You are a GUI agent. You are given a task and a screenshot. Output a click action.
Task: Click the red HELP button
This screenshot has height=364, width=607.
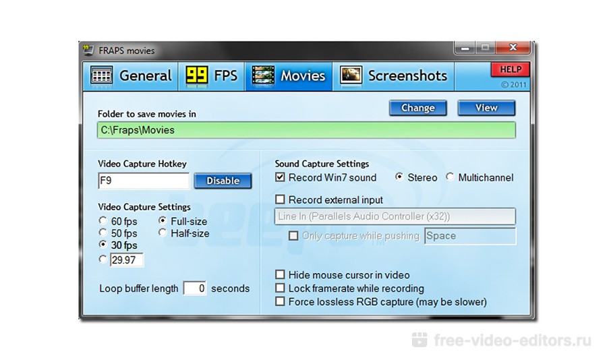(511, 69)
